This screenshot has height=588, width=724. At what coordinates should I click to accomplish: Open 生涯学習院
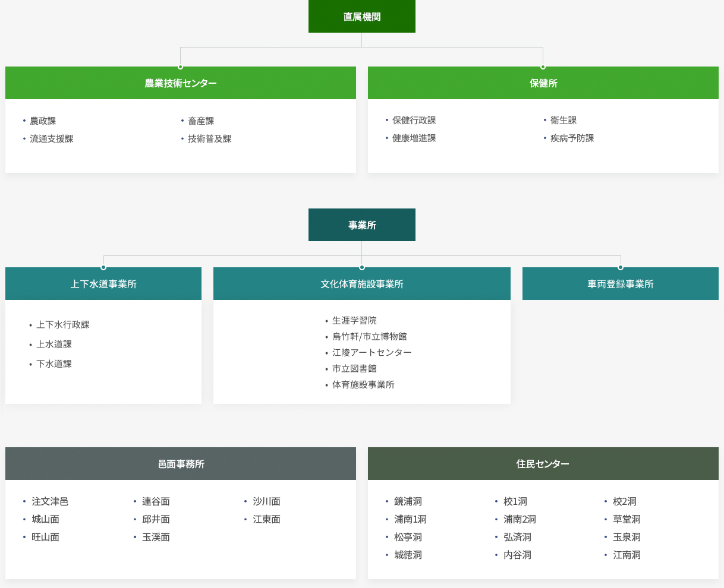pyautogui.click(x=354, y=320)
